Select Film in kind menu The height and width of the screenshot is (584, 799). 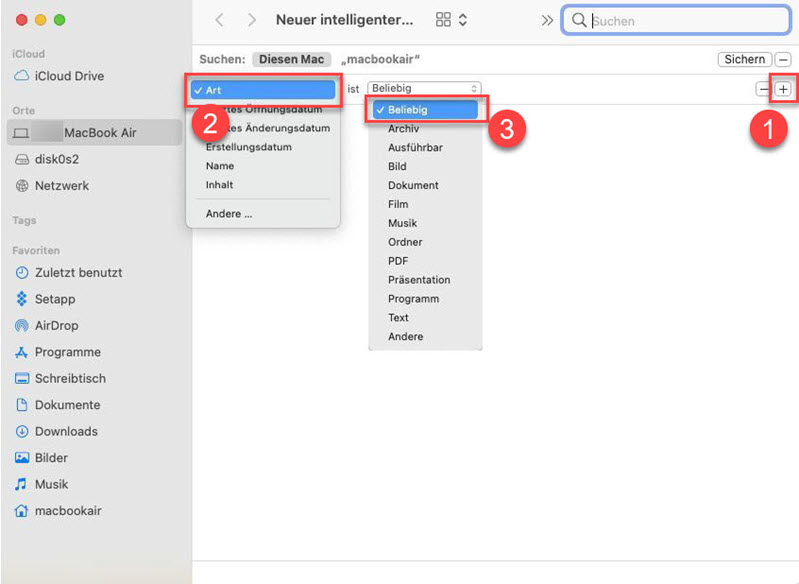click(398, 204)
